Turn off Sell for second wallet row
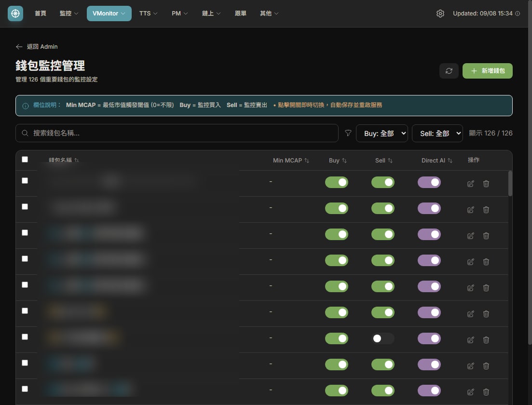 tap(382, 208)
